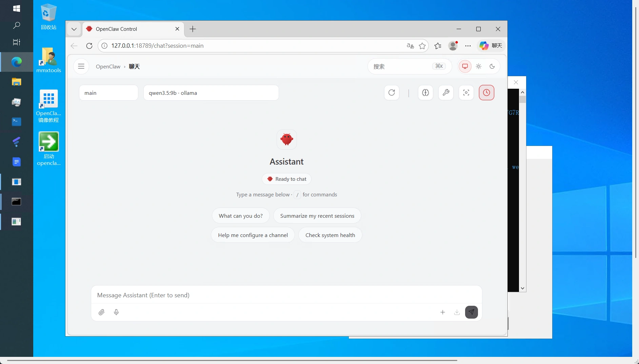This screenshot has width=639, height=364.
Task: Click the scroll down arrow in the terminal window
Action: click(x=522, y=288)
